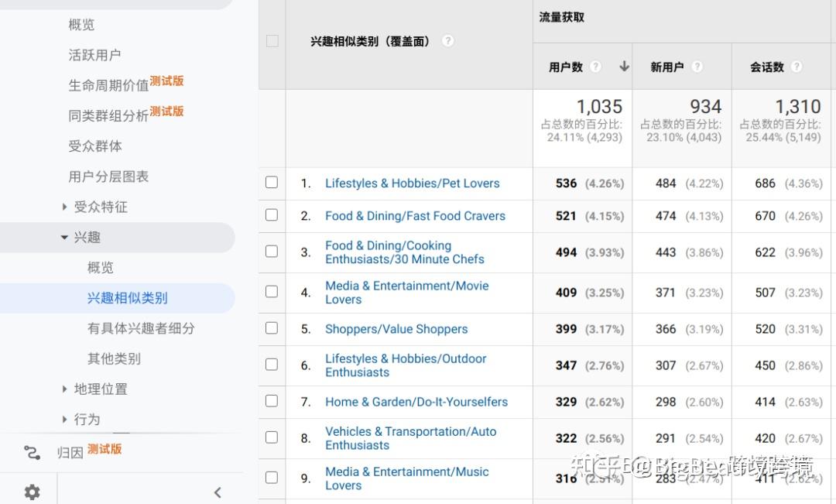Click the help icon next to 用户数
This screenshot has width=836, height=504.
point(595,67)
